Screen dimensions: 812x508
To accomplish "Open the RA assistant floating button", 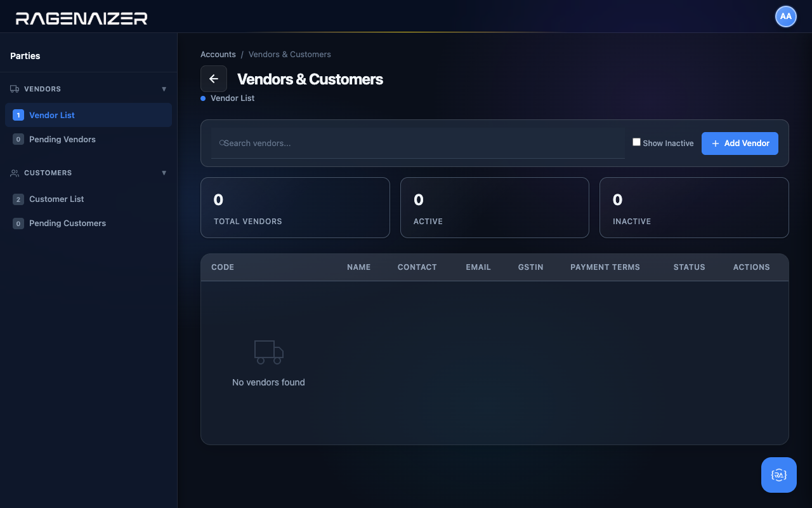I will [x=779, y=475].
